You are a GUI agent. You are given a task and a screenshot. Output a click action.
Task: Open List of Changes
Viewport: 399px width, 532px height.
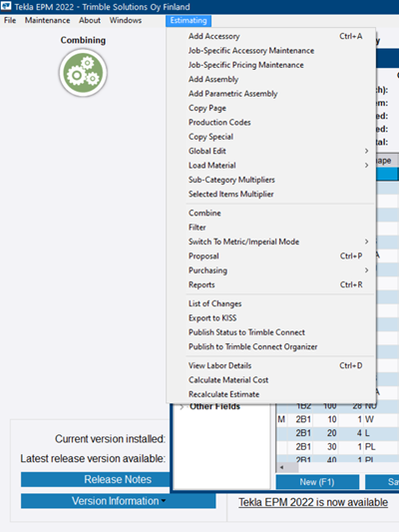(x=271, y=303)
